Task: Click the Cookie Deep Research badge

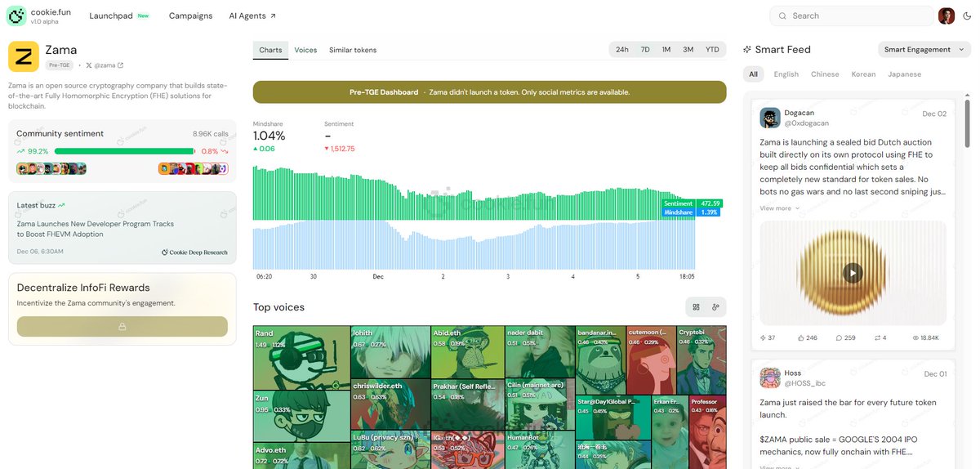Action: (195, 252)
